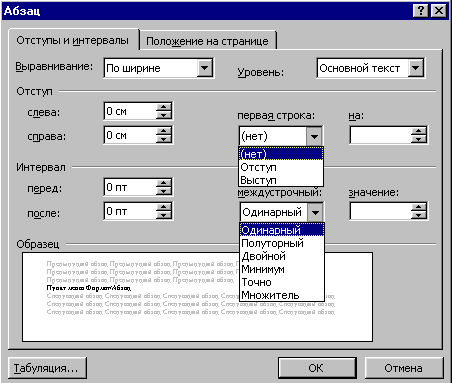Choose Множитель line spacing option
This screenshot has height=383, width=452.
point(282,295)
